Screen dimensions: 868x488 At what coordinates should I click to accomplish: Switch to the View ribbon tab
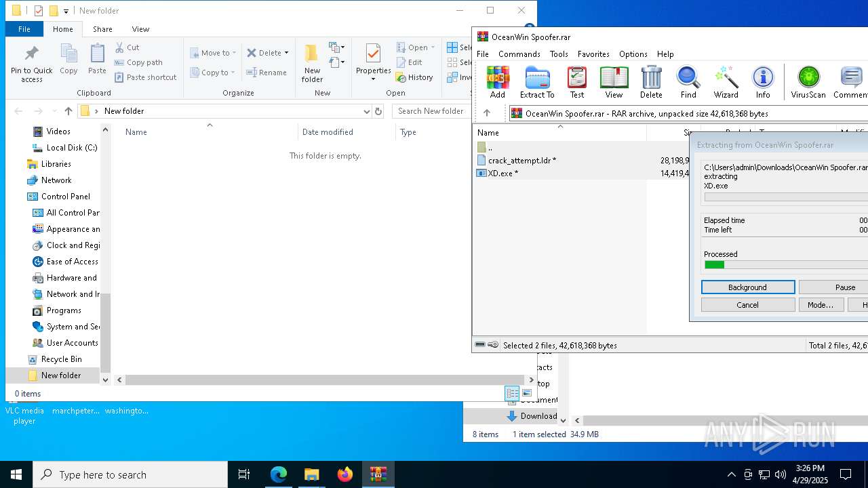point(140,29)
